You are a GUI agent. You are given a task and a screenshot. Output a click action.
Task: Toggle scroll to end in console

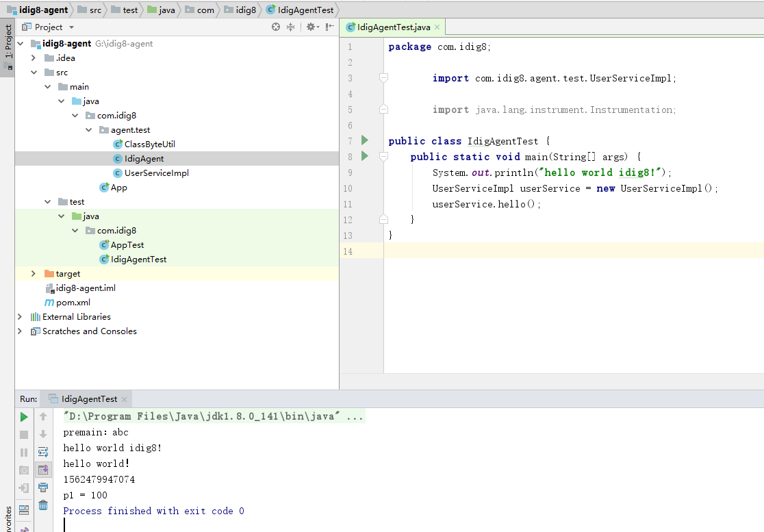pyautogui.click(x=43, y=470)
